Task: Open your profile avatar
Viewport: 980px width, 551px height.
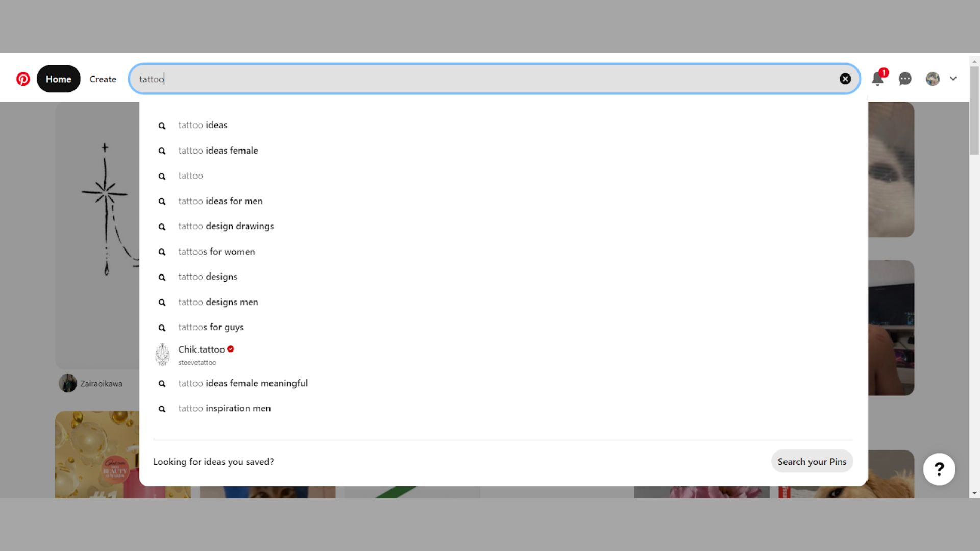Action: pos(933,79)
